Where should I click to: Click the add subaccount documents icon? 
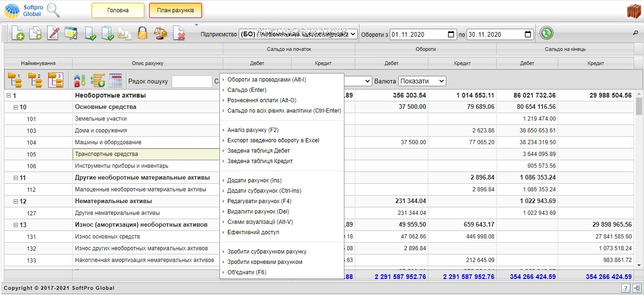click(35, 33)
